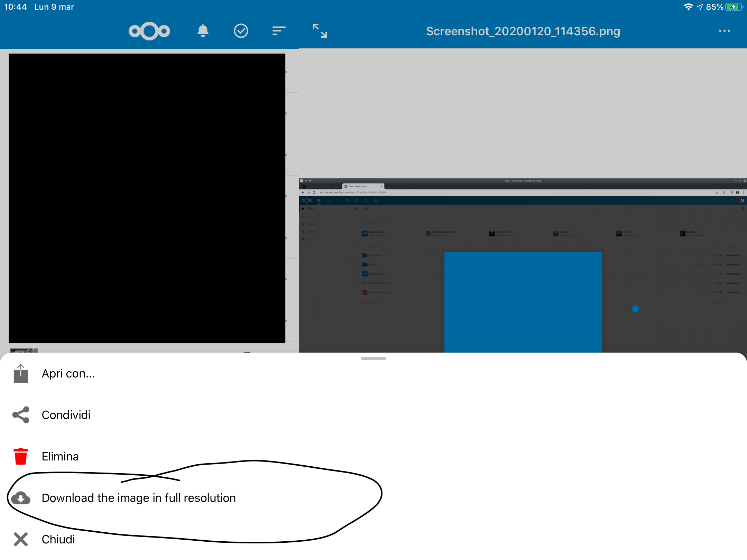This screenshot has height=560, width=747.
Task: Tap the cloud download icon
Action: (21, 498)
